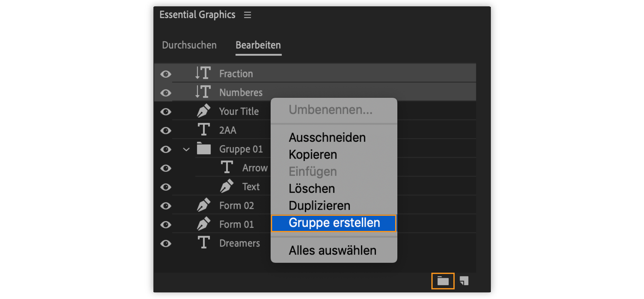Click the folder icon of Gruppe 01
Screen dimensions: 644x299
(204, 149)
